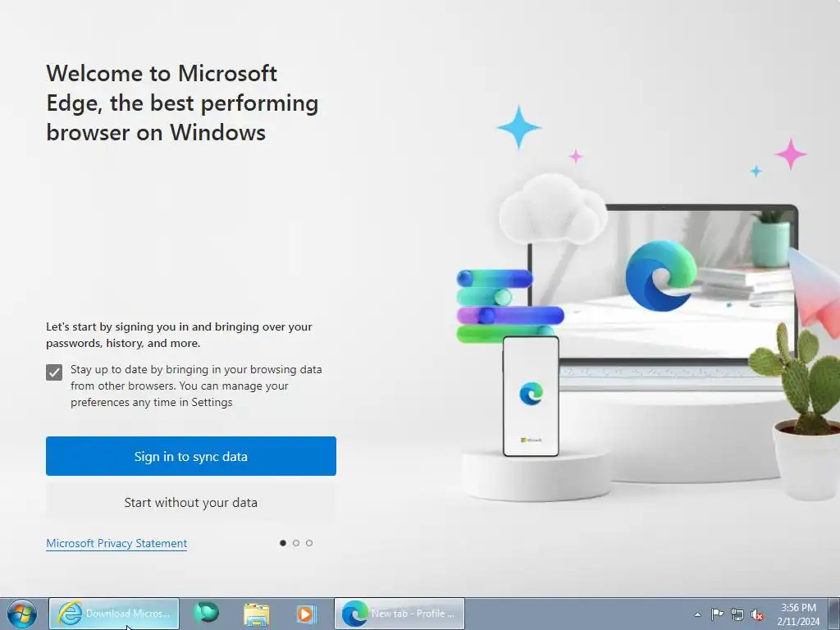Select the first page indicator dot
Image resolution: width=840 pixels, height=630 pixels.
pos(283,543)
